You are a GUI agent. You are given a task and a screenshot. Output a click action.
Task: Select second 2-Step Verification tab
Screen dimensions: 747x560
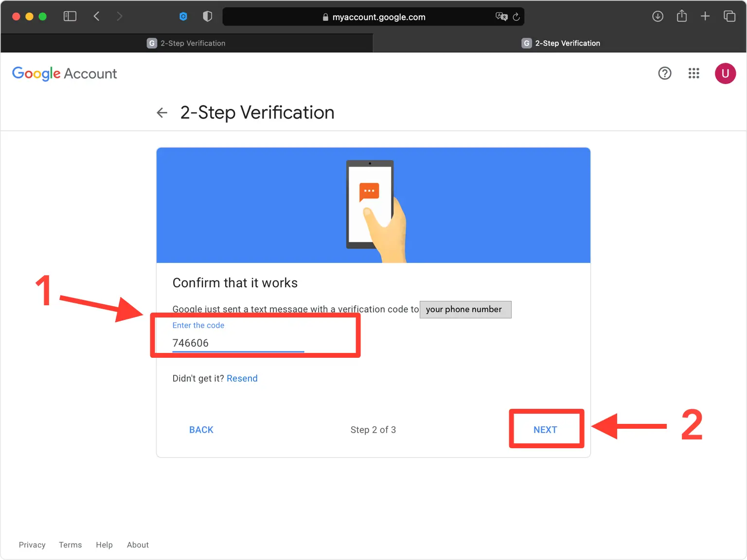click(x=560, y=43)
